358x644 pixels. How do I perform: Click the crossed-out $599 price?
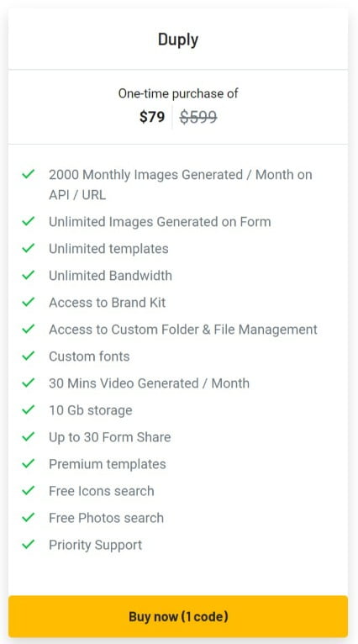point(198,117)
